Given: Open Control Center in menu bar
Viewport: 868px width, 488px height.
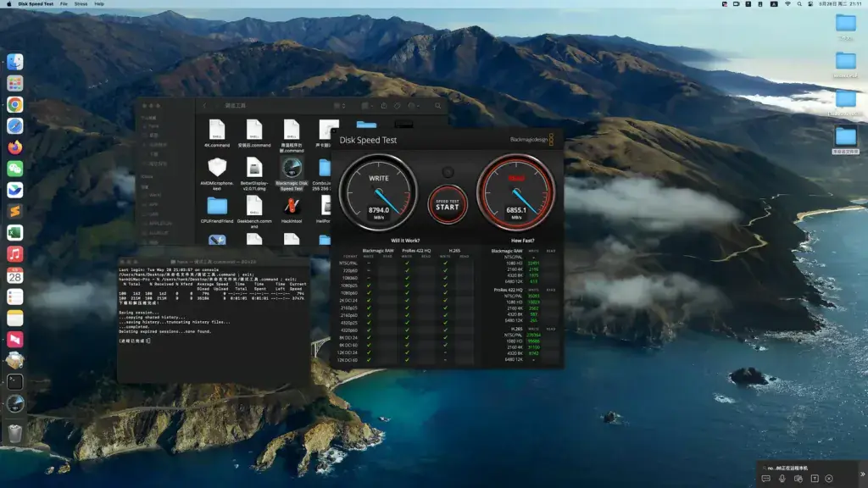Looking at the screenshot, I should (x=810, y=4).
